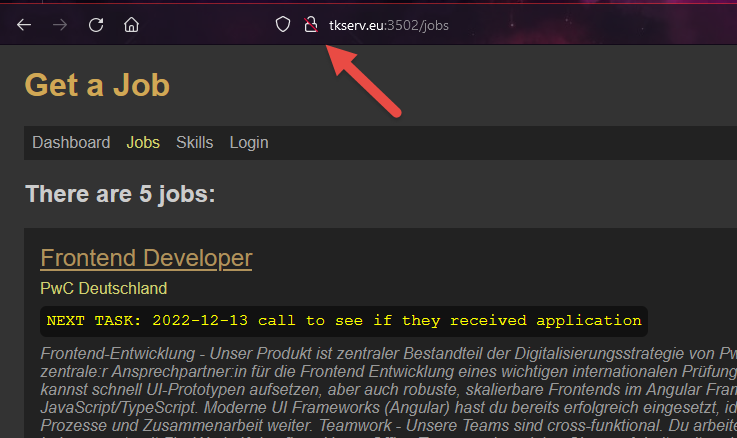Click the yellow NEXT TASK banner
Screen dimensions: 737x438
[344, 321]
